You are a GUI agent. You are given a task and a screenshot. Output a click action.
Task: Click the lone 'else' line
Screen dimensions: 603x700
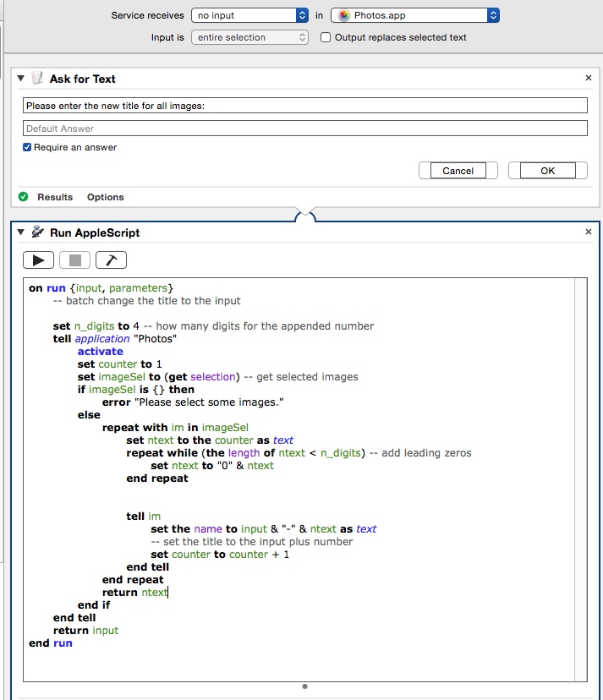click(x=89, y=415)
